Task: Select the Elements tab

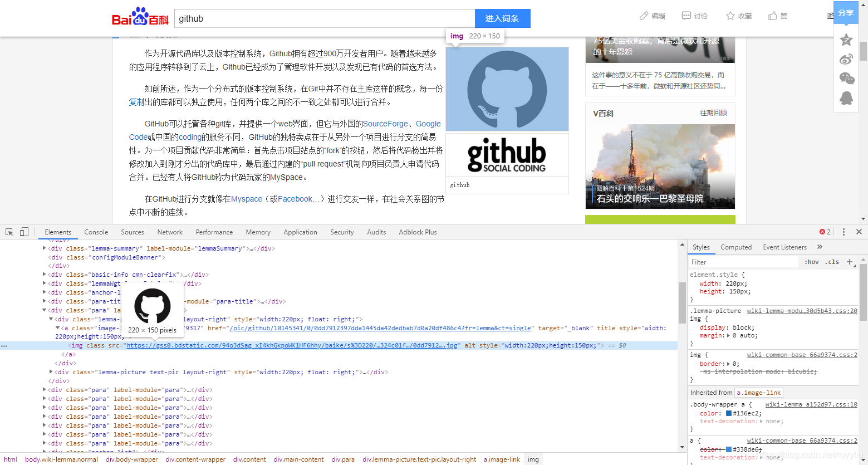Action: click(58, 232)
